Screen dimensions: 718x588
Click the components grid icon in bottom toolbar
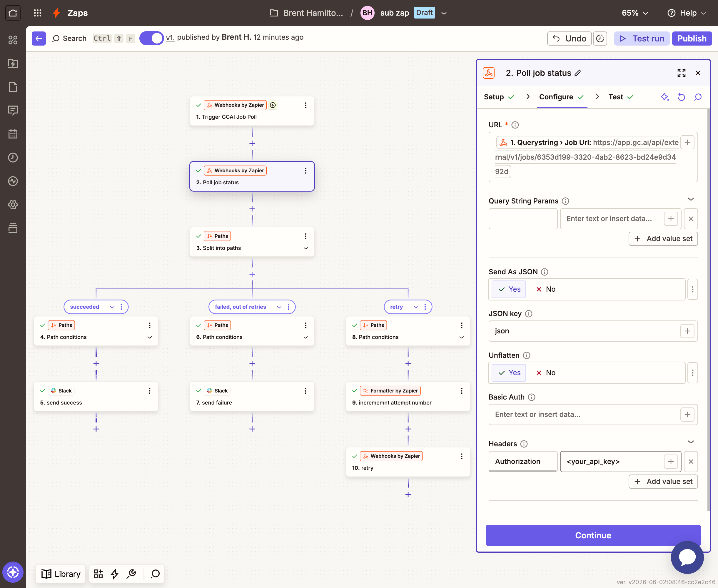click(x=98, y=573)
